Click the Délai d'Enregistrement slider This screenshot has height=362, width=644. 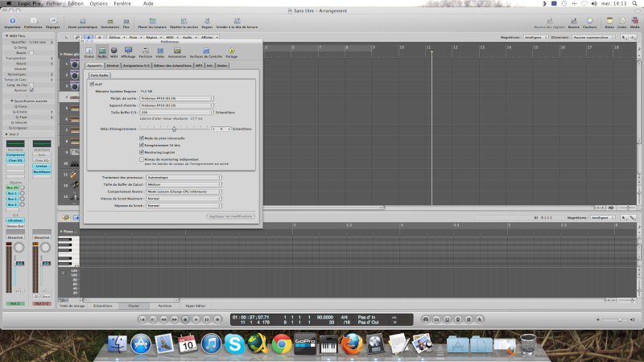[x=175, y=128]
